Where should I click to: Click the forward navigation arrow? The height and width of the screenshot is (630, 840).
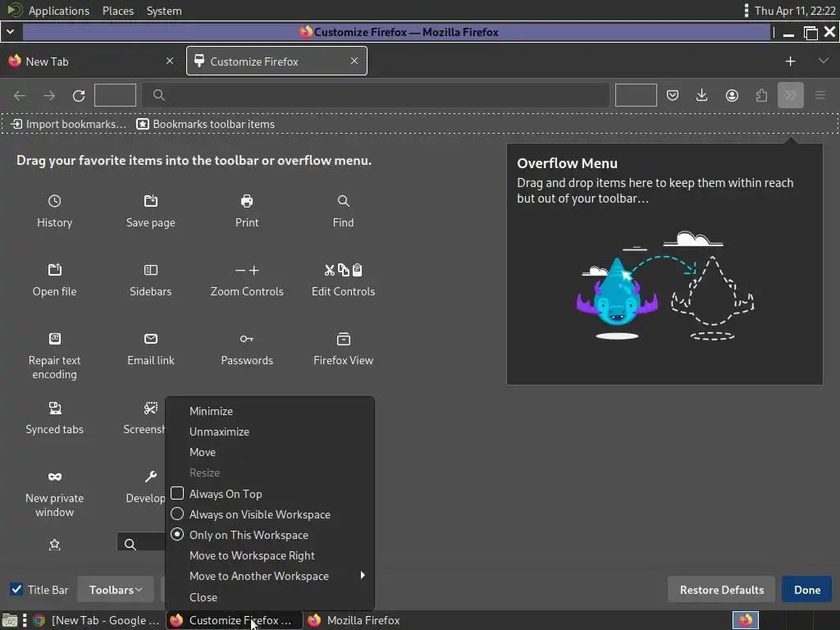point(49,95)
